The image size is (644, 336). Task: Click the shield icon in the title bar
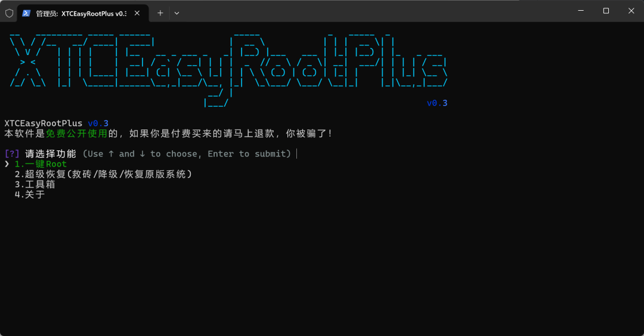coord(9,13)
